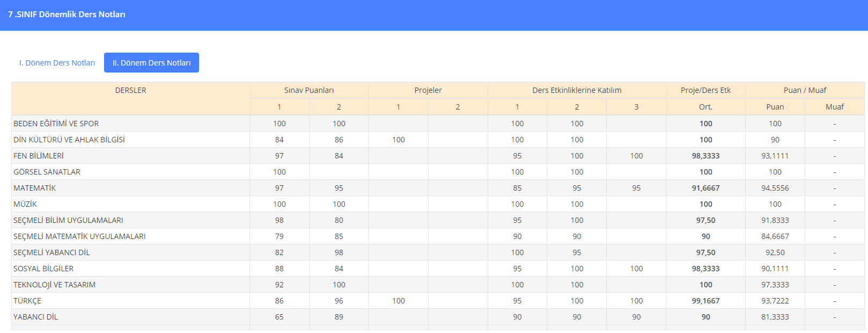Select BEDEN EĞİTİMİ VE SPOR row

pos(438,124)
